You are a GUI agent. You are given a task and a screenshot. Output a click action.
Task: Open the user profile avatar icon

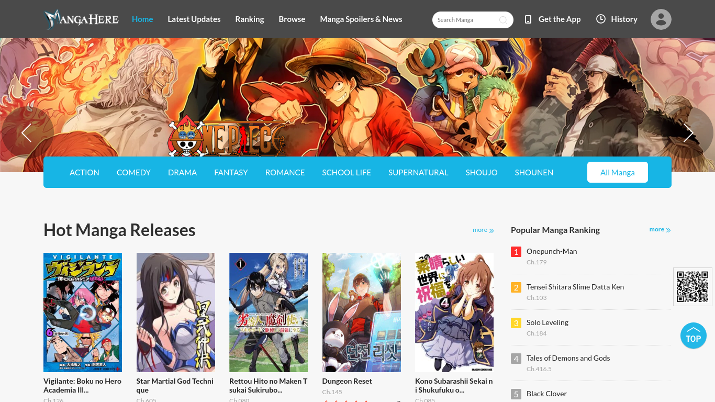[x=660, y=19]
